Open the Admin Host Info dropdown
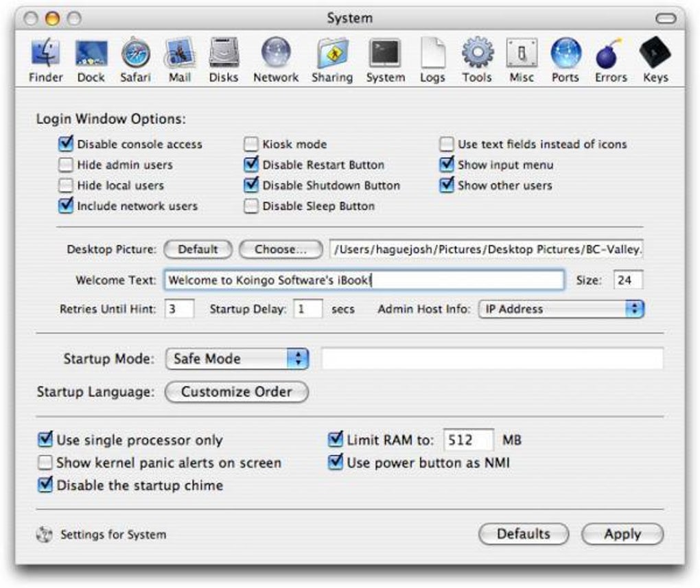 point(561,309)
